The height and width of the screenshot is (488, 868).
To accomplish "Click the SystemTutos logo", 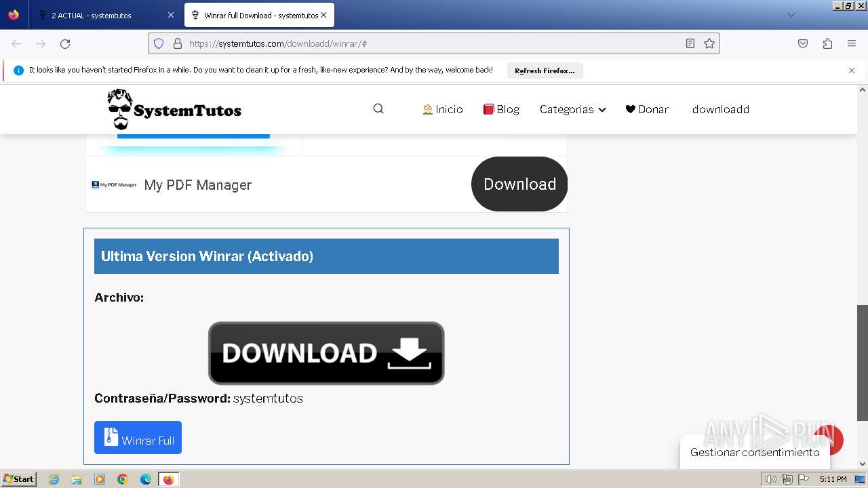I will click(x=174, y=109).
